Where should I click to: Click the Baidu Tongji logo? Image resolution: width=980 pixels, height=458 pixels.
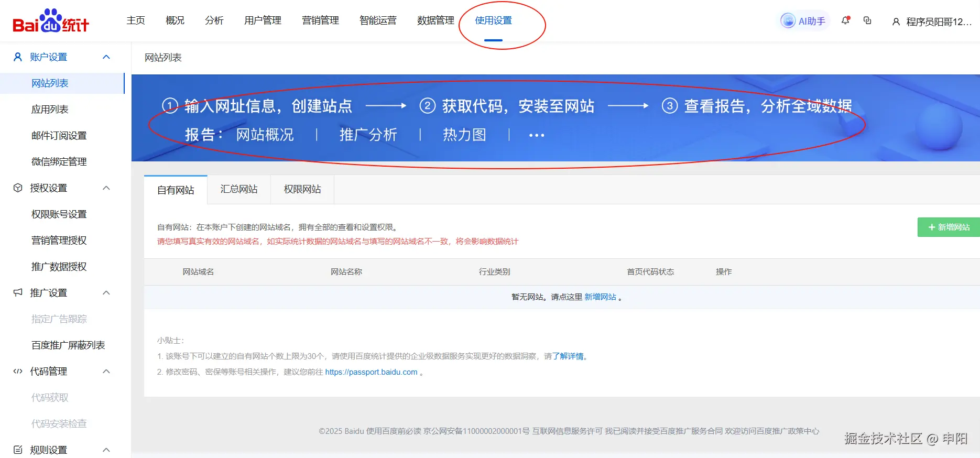tap(51, 21)
